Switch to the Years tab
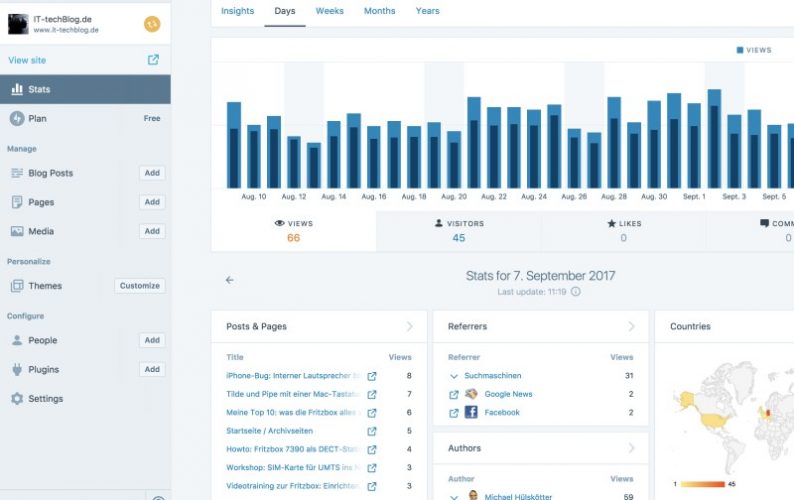The height and width of the screenshot is (500, 794). tap(428, 11)
